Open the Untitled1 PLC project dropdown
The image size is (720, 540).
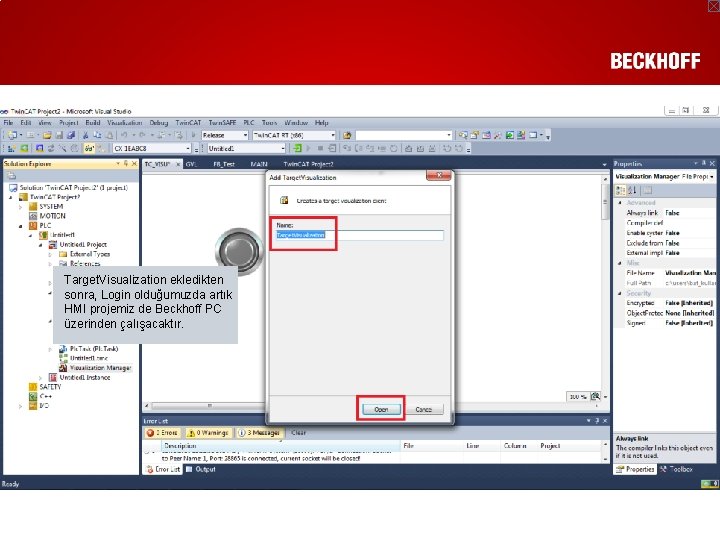[247, 148]
